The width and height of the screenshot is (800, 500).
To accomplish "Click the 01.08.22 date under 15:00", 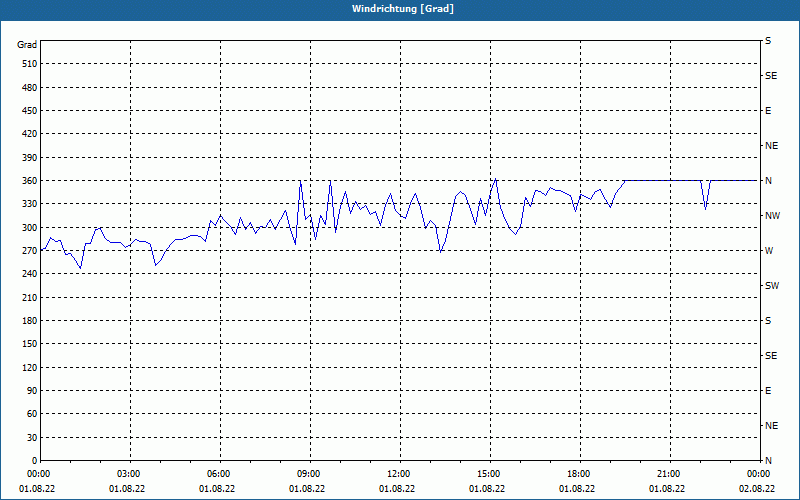I will tap(487, 489).
